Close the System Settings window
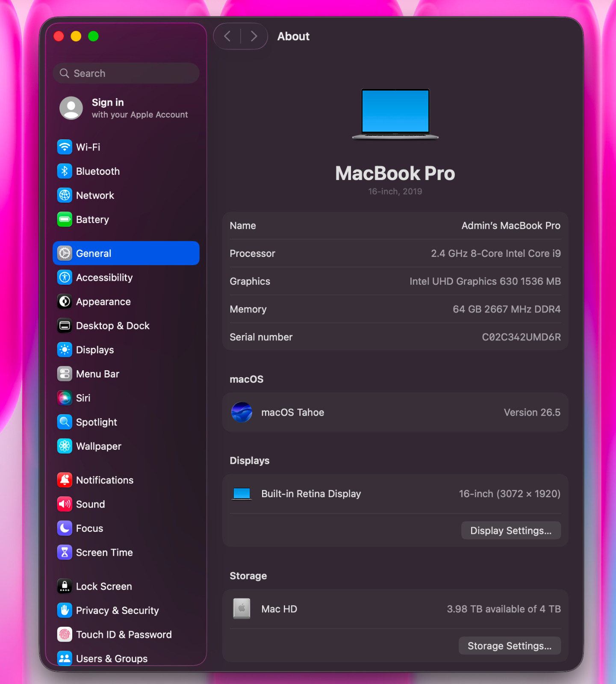The width and height of the screenshot is (616, 684). point(59,36)
